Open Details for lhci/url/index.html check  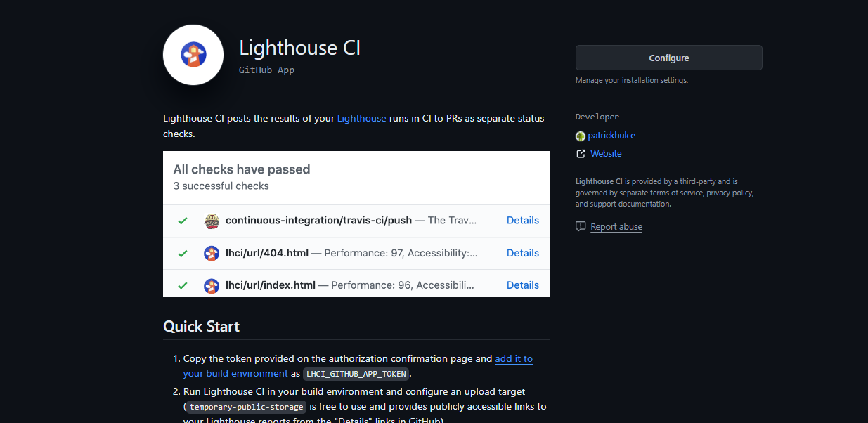tap(523, 285)
